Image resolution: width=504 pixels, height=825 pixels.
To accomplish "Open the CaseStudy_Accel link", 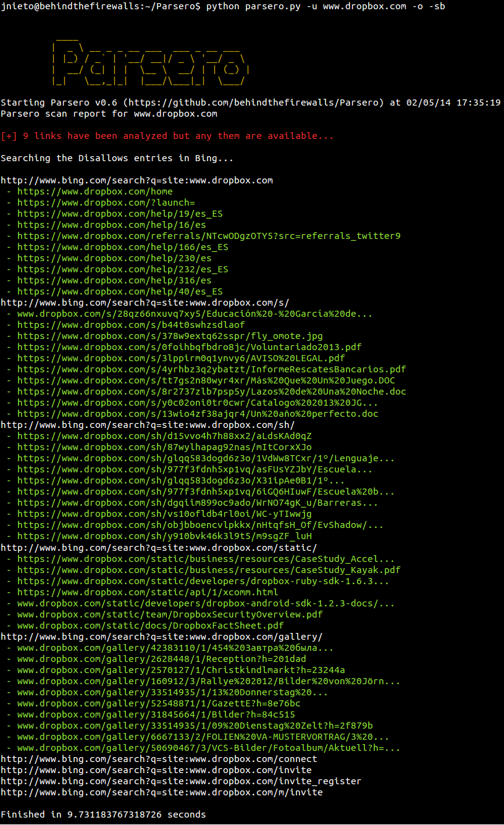I will point(206,558).
